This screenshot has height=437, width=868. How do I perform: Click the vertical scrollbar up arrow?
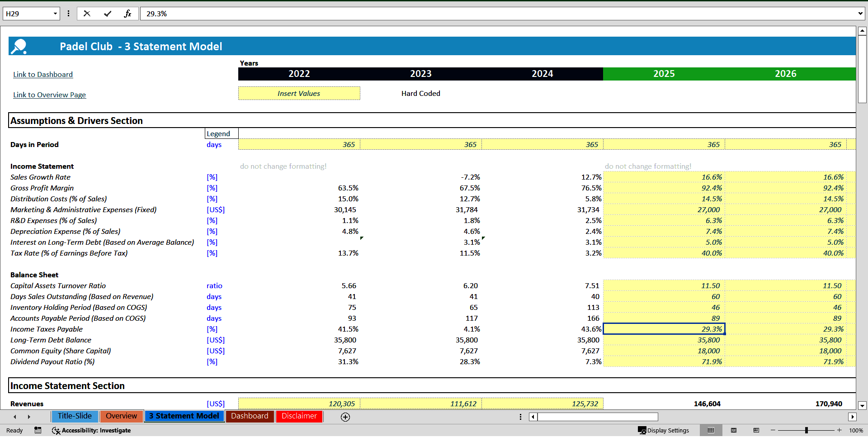point(862,31)
